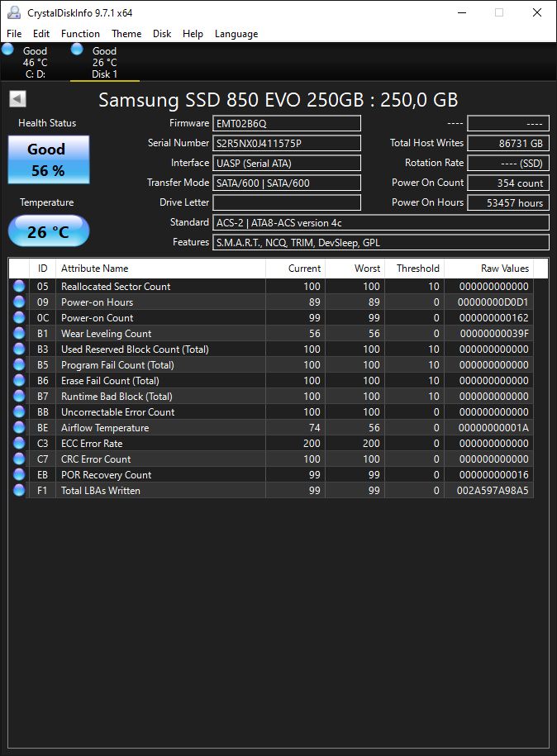
Task: Click status orb of Power-on Hours row
Action: coord(19,302)
